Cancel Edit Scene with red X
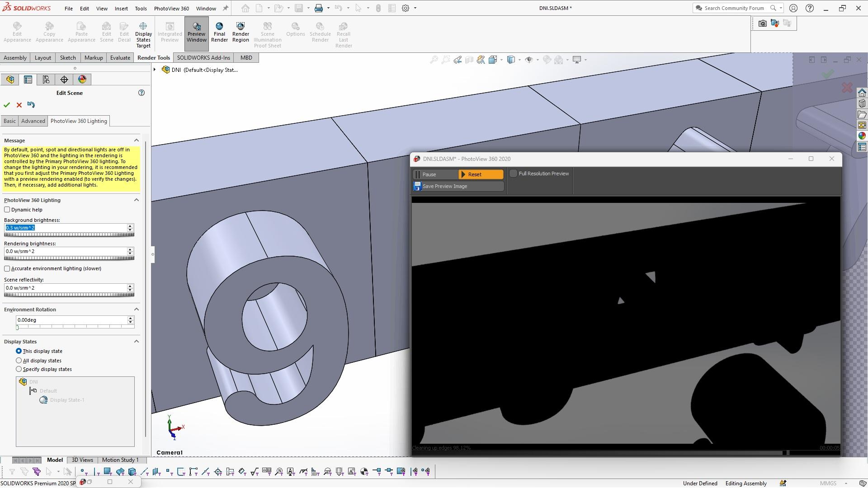 [19, 105]
